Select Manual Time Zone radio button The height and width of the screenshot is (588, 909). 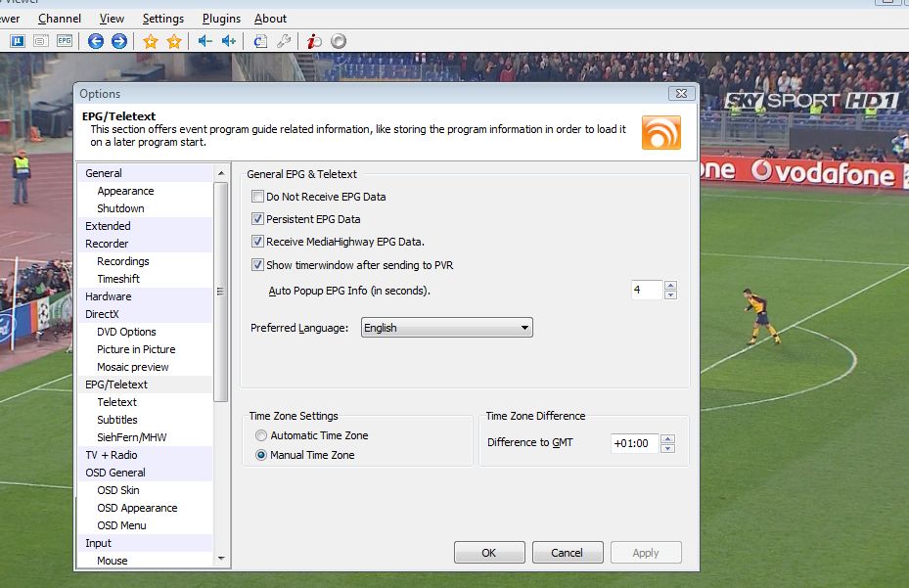tap(261, 455)
